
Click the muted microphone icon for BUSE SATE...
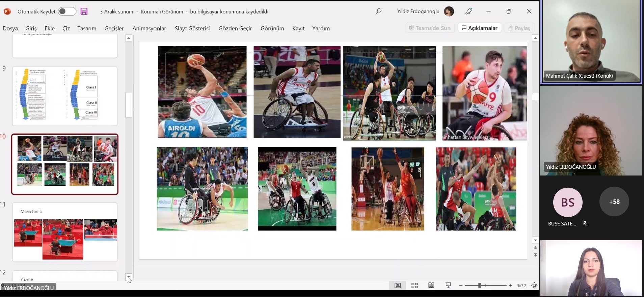click(585, 224)
